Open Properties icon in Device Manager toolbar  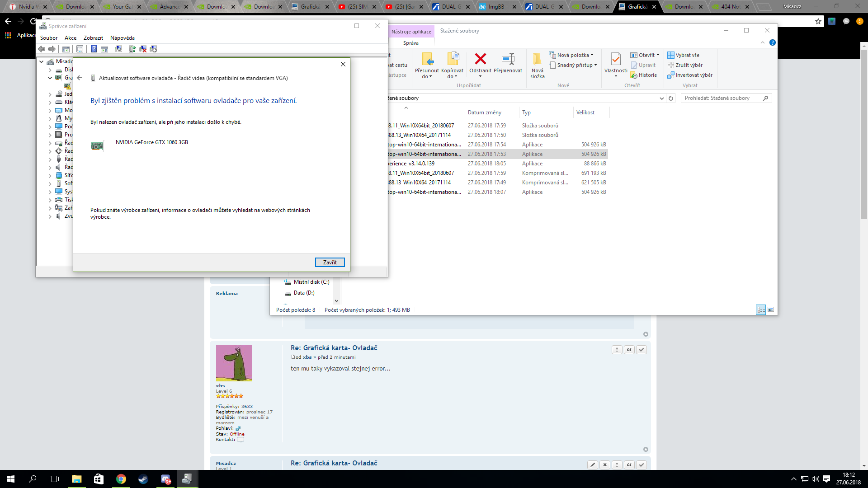pyautogui.click(x=80, y=49)
